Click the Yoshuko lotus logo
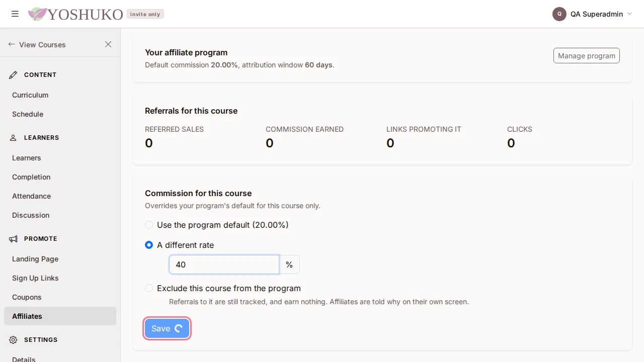Image resolution: width=644 pixels, height=362 pixels. coord(37,14)
